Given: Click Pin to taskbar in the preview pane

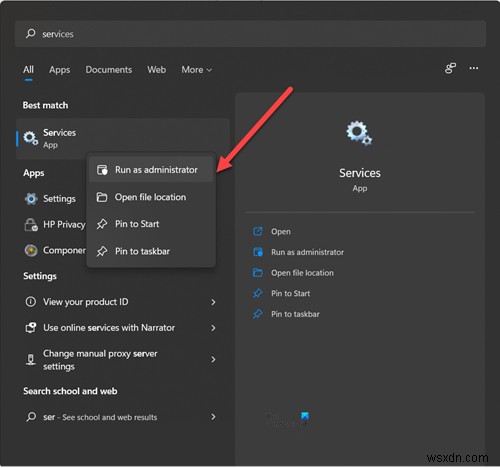Looking at the screenshot, I should coord(295,314).
